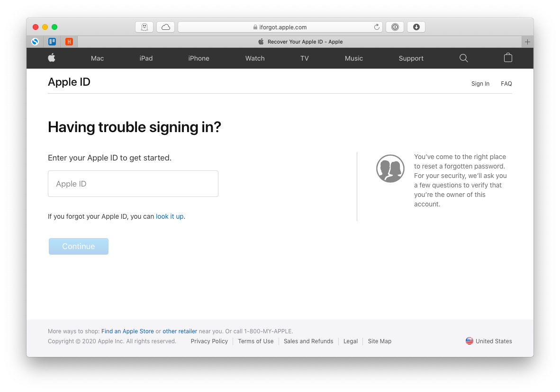This screenshot has height=392, width=560.
Task: Open the shopping bag icon
Action: click(508, 58)
